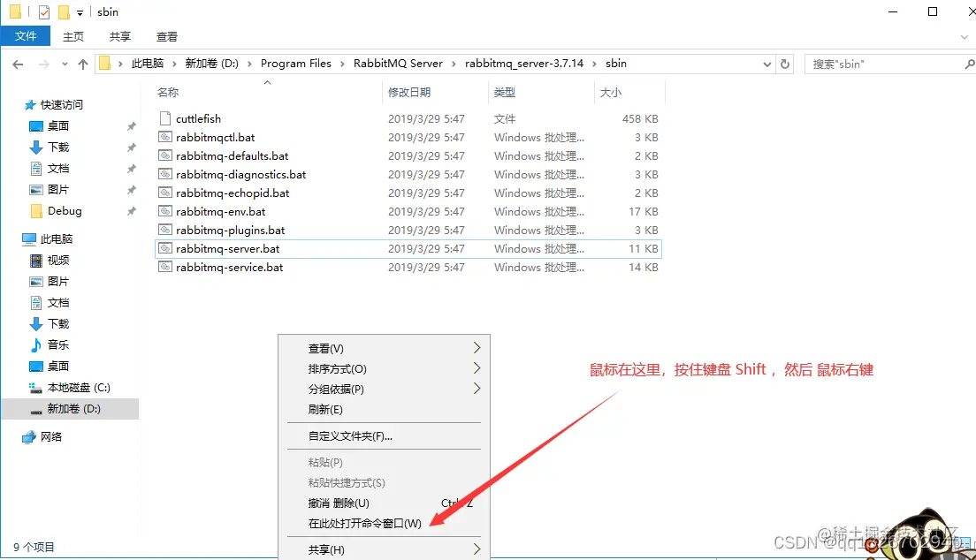This screenshot has height=560, width=976.
Task: Select 此电脑 in the address breadcrumb
Action: (x=148, y=64)
